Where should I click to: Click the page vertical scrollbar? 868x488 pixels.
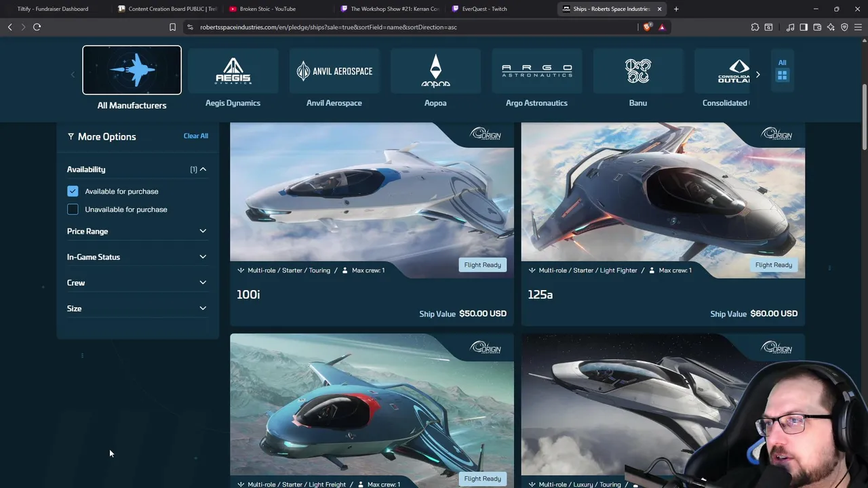tap(864, 117)
